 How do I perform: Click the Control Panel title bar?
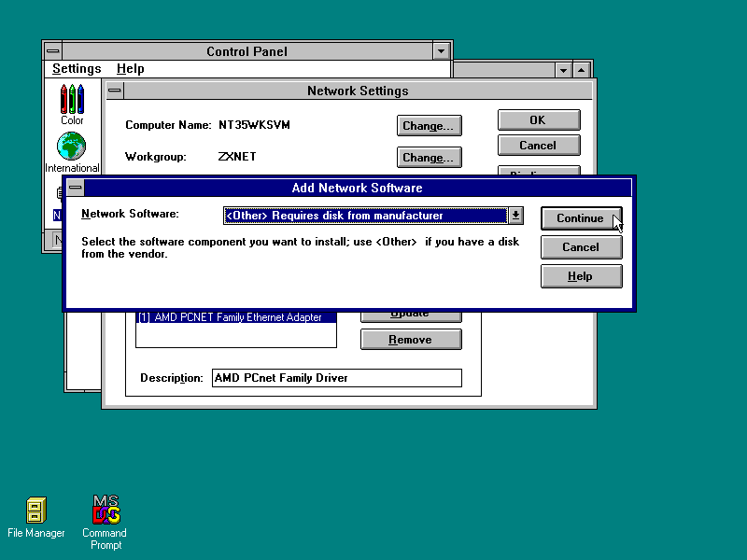point(247,51)
